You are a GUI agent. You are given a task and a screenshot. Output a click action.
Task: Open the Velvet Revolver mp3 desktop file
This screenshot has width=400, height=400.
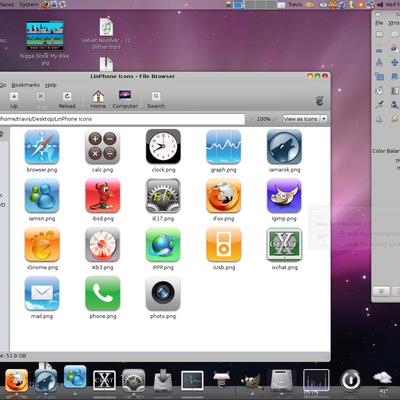[x=106, y=33]
